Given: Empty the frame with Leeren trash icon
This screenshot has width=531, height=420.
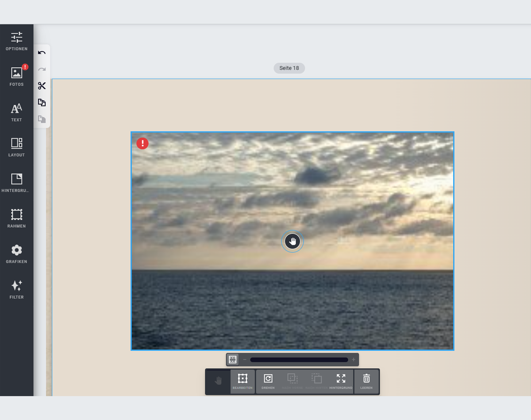Looking at the screenshot, I should [x=366, y=381].
